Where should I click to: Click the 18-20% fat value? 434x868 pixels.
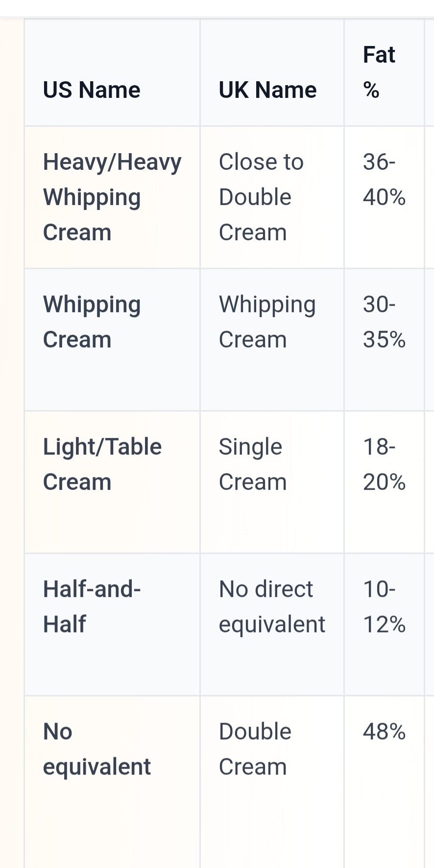click(384, 464)
